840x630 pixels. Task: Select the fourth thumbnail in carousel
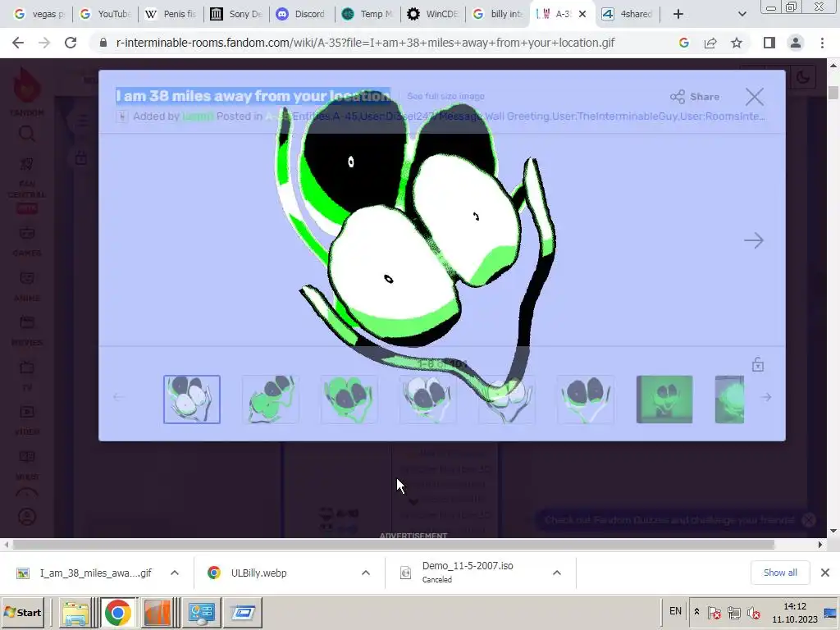428,399
